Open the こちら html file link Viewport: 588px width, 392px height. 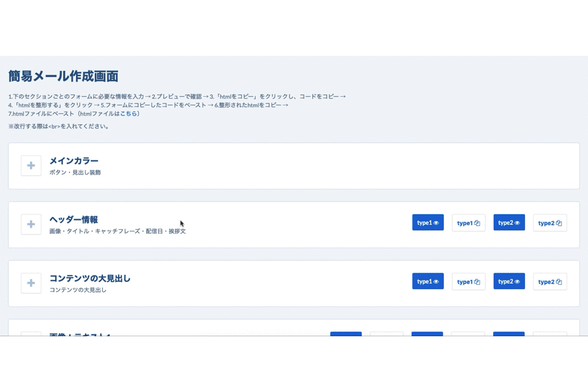click(128, 114)
